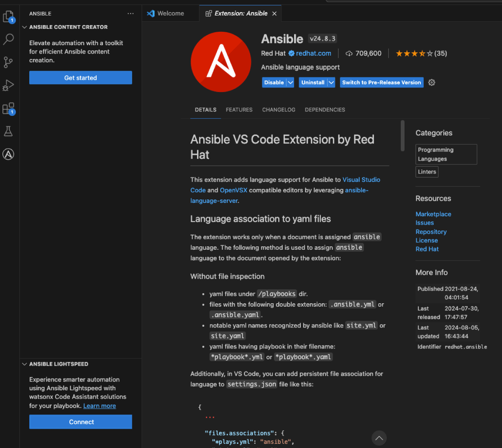The width and height of the screenshot is (502, 448).
Task: Select the Source Control icon
Action: coord(8,62)
